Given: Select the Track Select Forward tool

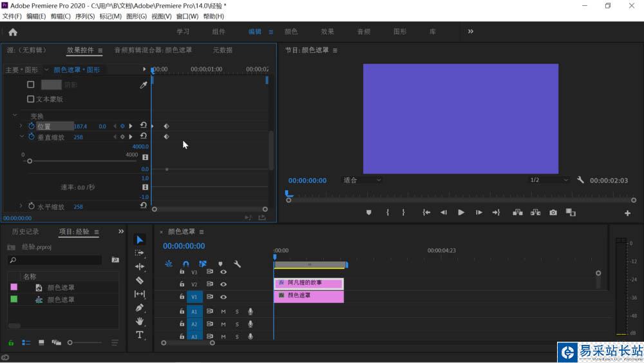Looking at the screenshot, I should coord(140,253).
